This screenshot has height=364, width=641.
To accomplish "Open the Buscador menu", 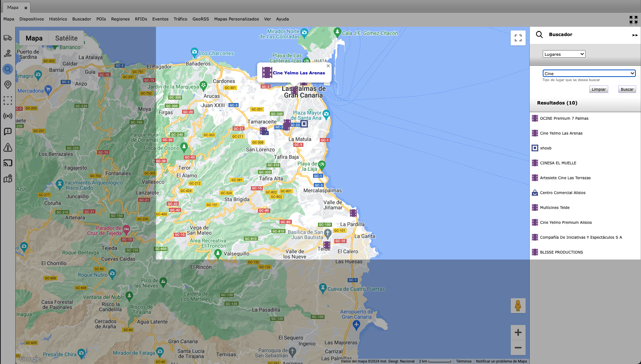I will (x=82, y=19).
